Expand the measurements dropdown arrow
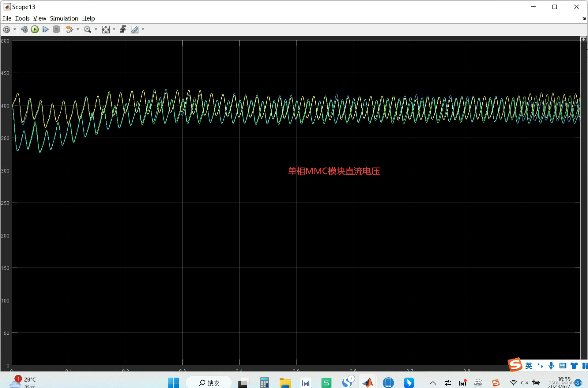The height and width of the screenshot is (388, 588). 143,29
